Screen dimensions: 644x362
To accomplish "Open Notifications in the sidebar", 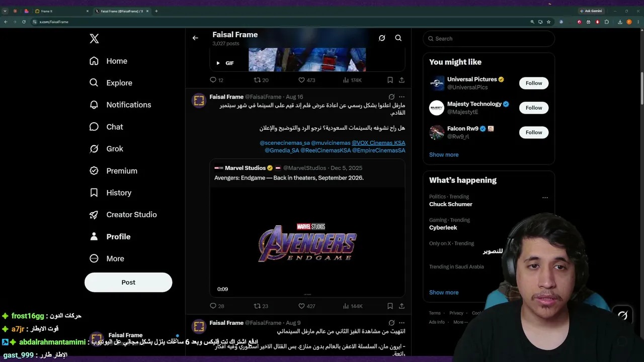I will click(x=120, y=105).
